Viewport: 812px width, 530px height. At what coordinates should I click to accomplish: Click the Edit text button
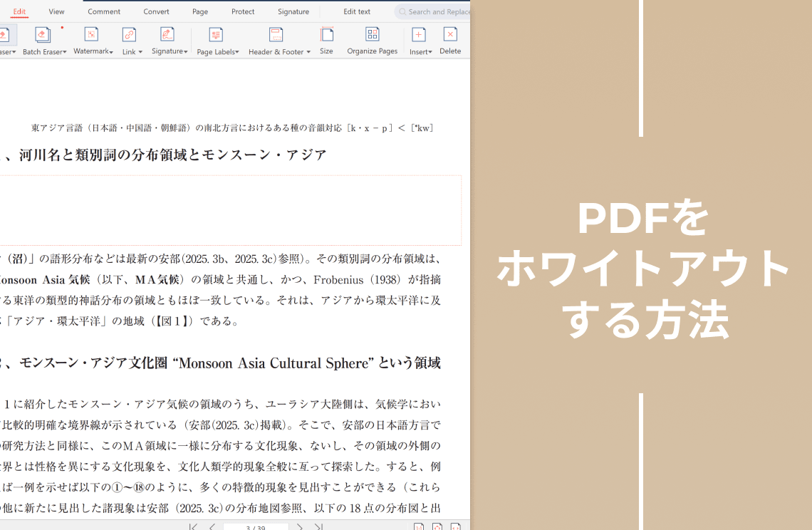pos(357,11)
